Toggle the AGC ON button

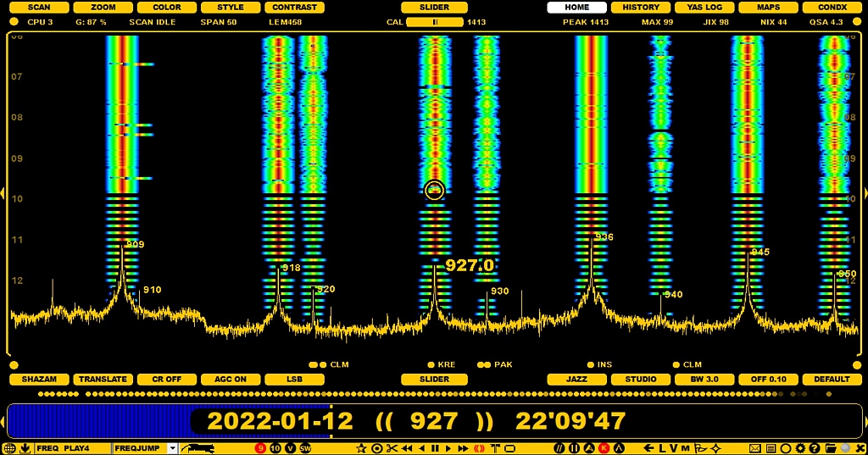pyautogui.click(x=230, y=380)
